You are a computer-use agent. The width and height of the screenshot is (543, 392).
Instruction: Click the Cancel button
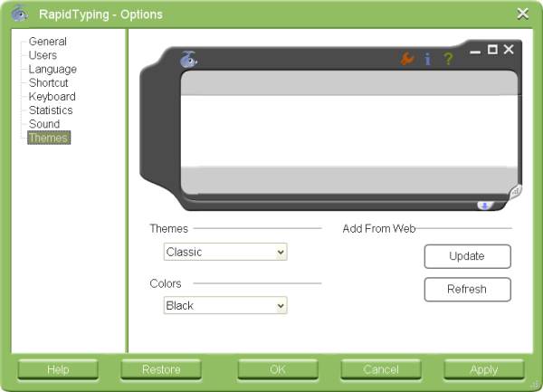click(381, 369)
